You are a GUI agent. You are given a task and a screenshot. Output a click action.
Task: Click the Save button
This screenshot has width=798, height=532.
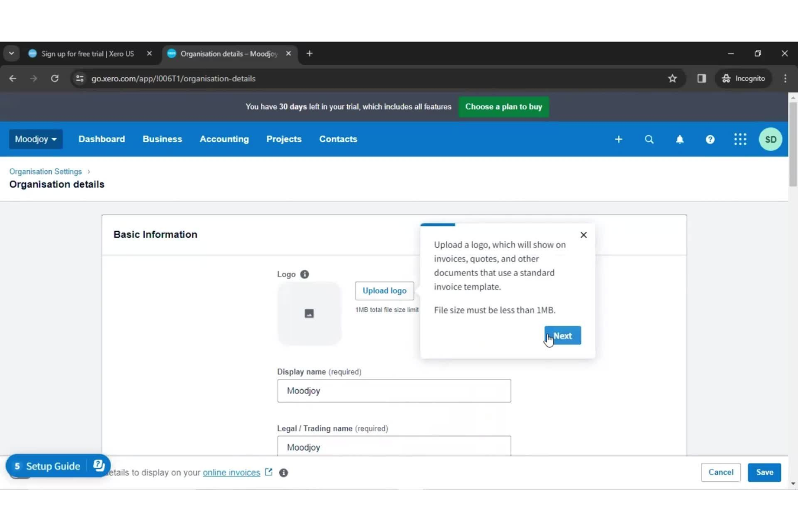(x=764, y=472)
